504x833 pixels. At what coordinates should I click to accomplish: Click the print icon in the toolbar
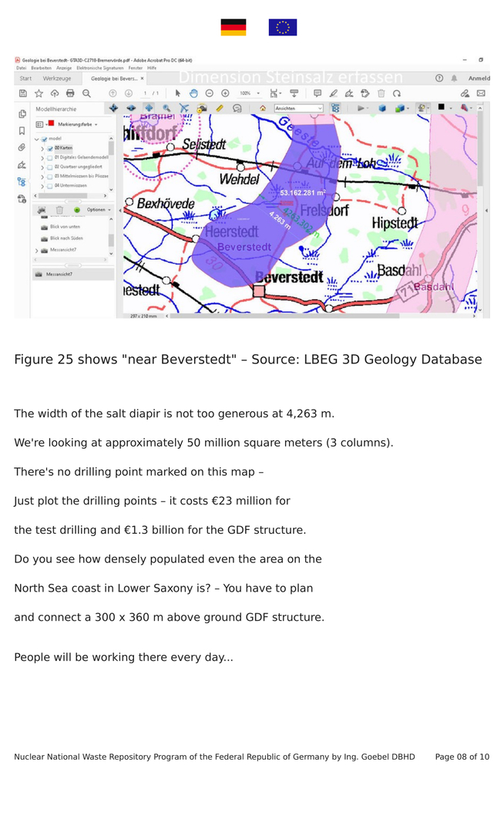[x=70, y=93]
